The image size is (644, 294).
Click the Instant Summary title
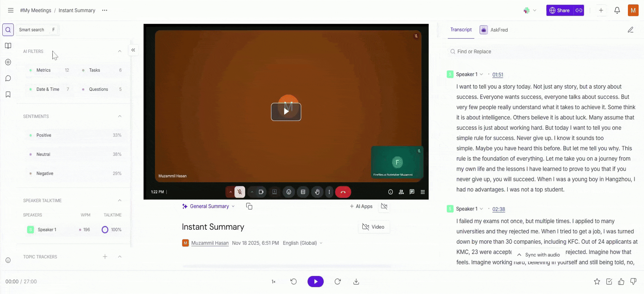(x=213, y=227)
